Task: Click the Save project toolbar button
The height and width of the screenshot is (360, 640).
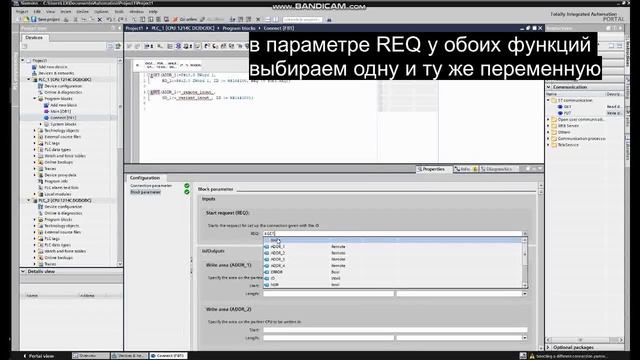Action: (46, 19)
